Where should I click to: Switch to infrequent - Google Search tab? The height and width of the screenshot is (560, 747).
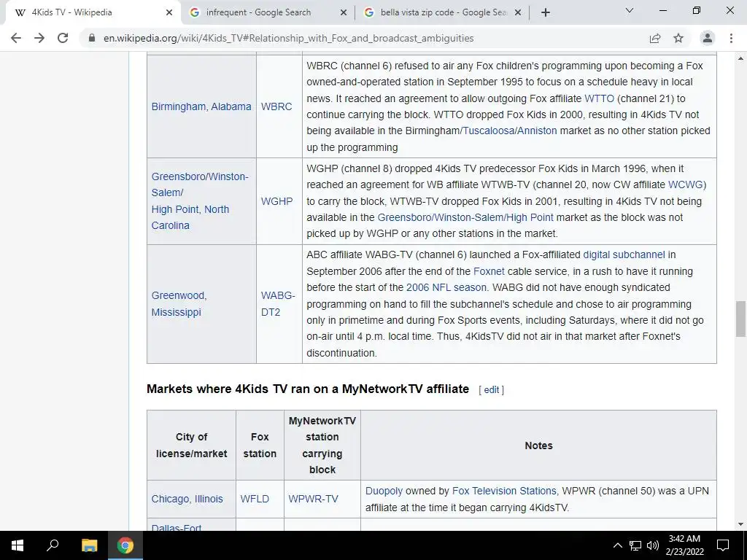tap(267, 12)
